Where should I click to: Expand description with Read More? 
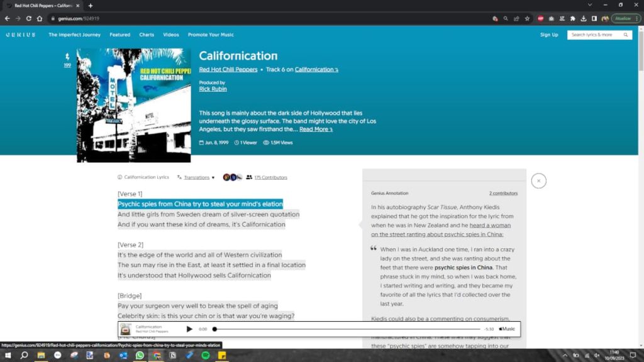[x=316, y=129]
